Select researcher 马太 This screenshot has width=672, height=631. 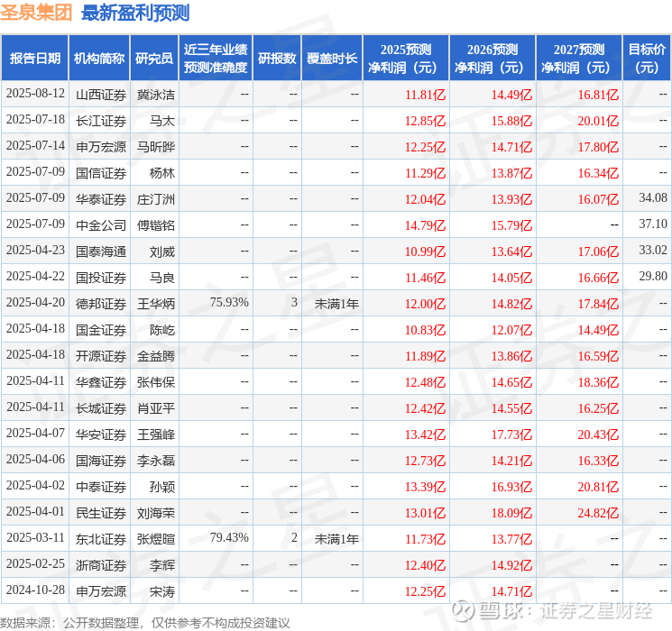tap(162, 121)
